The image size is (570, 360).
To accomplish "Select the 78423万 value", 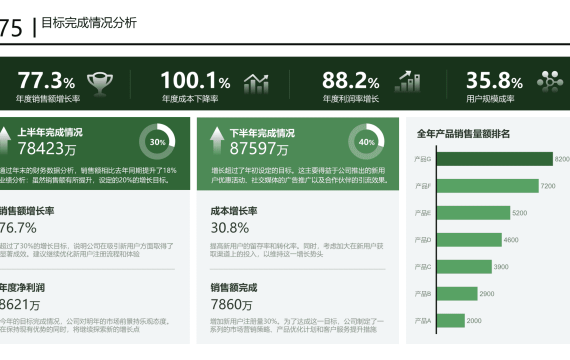I will pos(47,148).
